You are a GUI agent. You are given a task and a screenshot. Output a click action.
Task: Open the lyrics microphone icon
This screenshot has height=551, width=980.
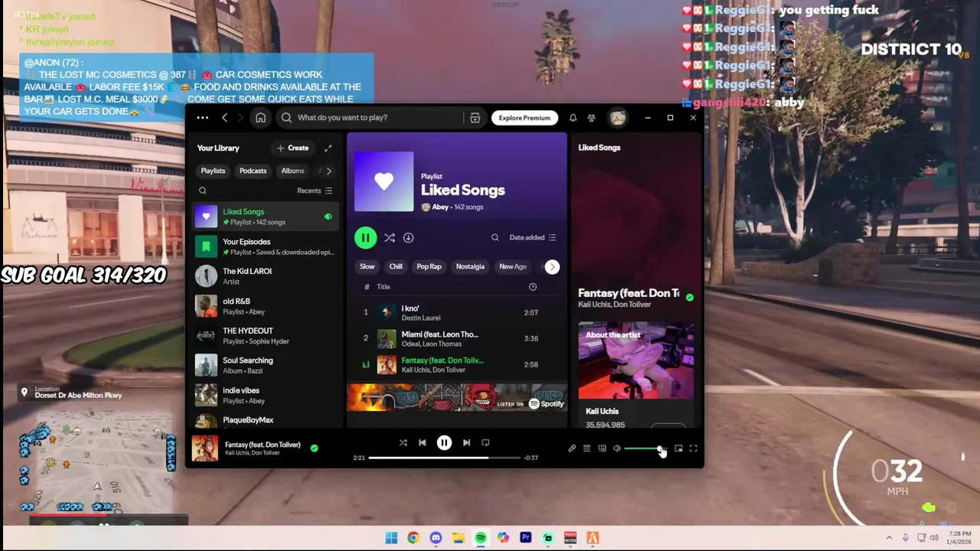point(571,448)
